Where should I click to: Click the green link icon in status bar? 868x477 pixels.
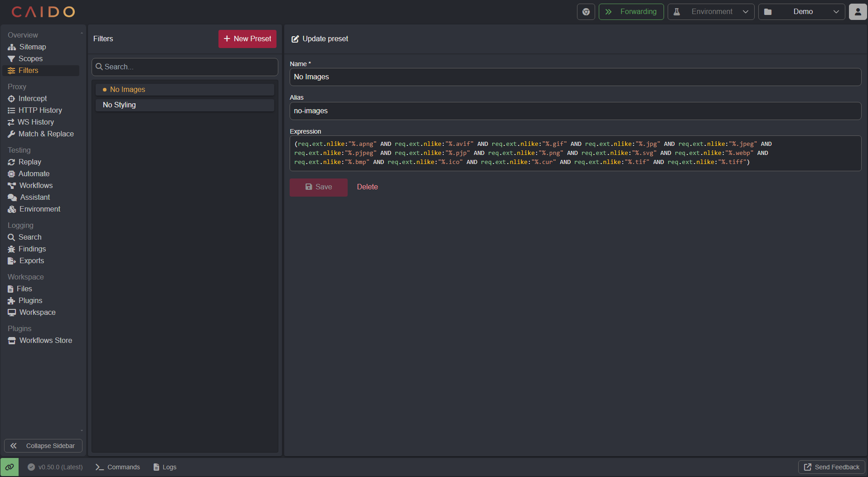[x=10, y=467]
